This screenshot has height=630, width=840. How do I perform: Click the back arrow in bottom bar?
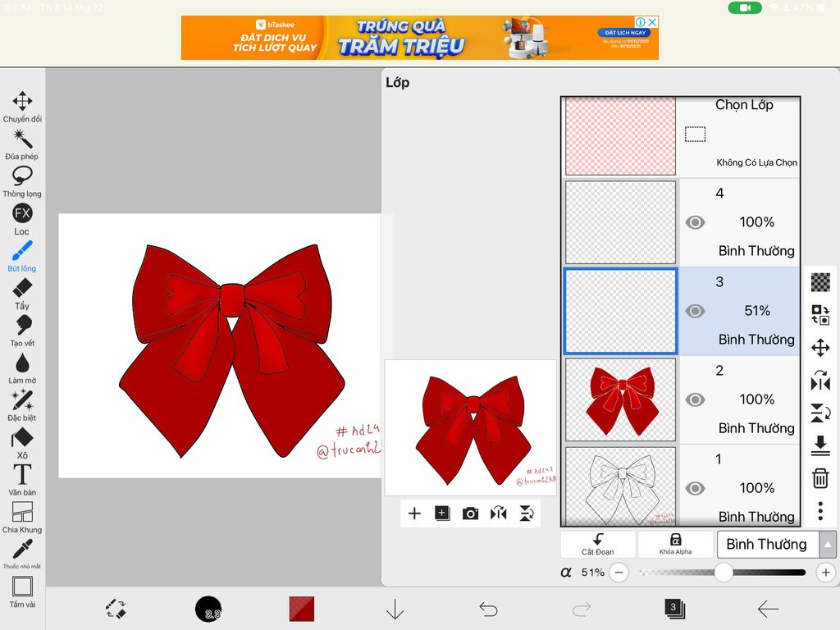768,609
